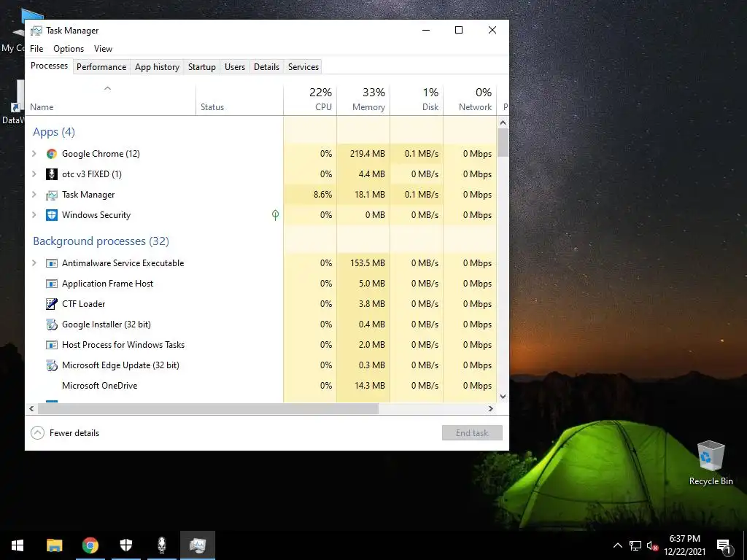Switch to the Users tab
747x560 pixels.
(x=235, y=67)
